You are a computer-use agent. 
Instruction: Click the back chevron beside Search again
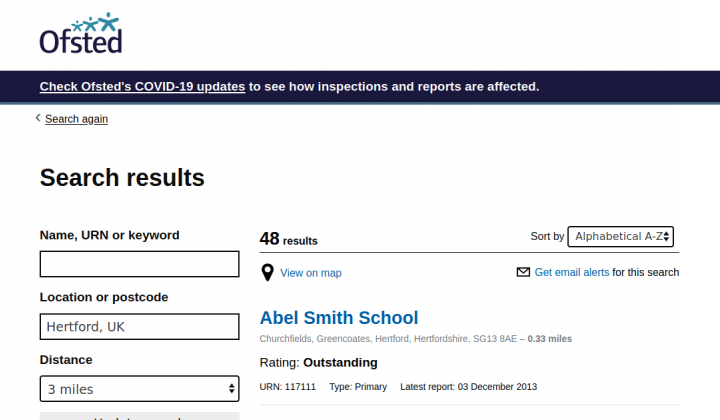38,118
